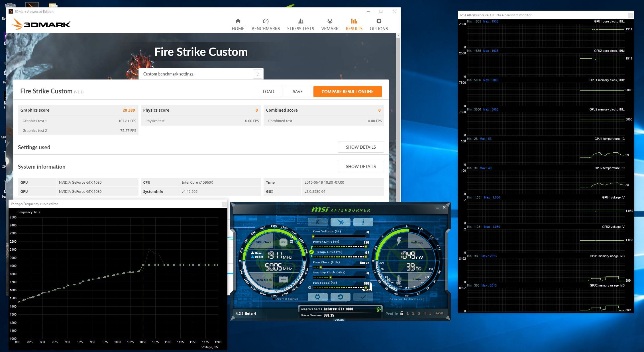Expand Settings used with Show Details
The height and width of the screenshot is (352, 644).
pyautogui.click(x=360, y=147)
